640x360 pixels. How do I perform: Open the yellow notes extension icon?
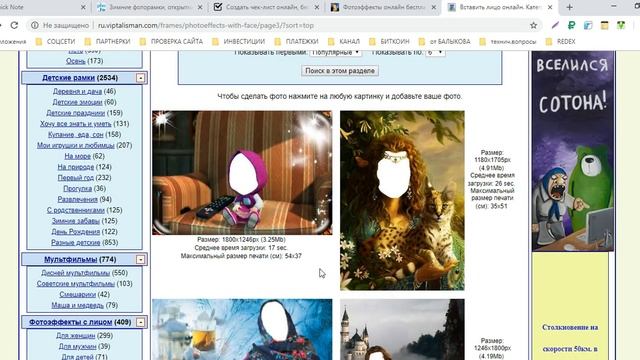click(604, 25)
